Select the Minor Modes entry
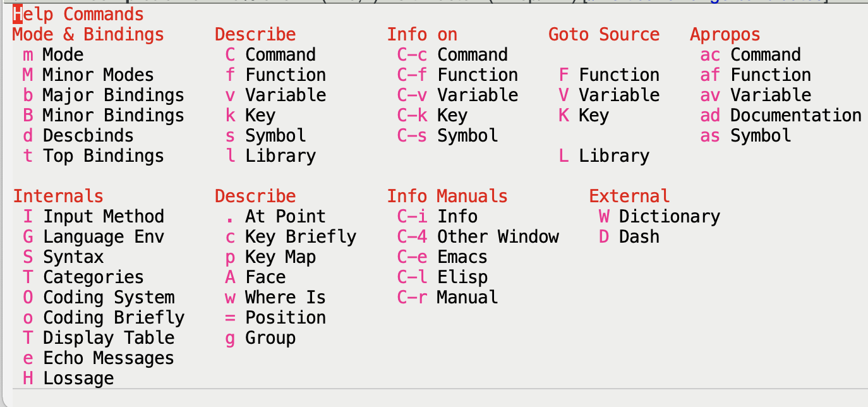 coord(97,75)
